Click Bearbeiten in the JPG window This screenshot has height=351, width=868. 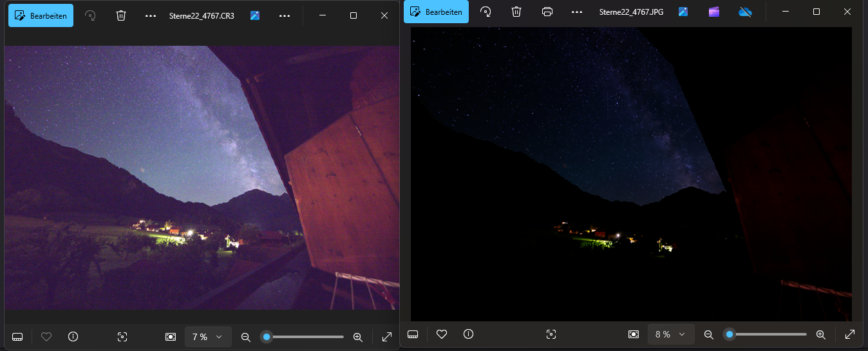[x=436, y=12]
